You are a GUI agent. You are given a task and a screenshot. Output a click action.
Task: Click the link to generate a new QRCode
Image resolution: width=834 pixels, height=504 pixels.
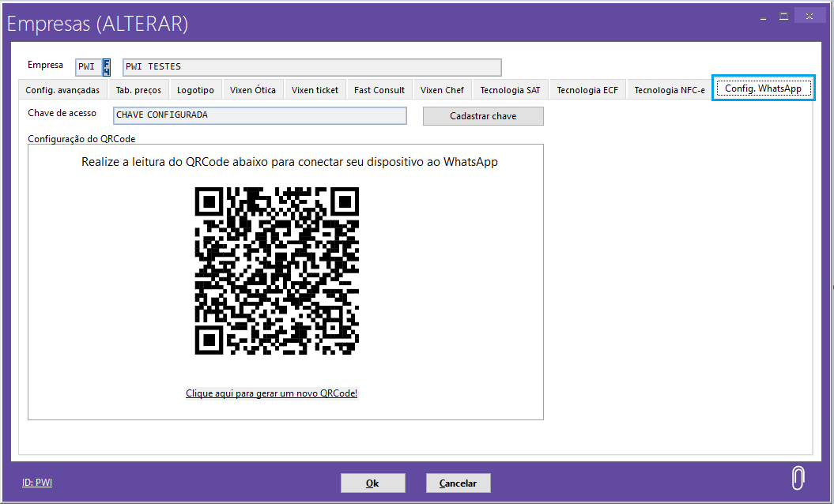(x=271, y=393)
